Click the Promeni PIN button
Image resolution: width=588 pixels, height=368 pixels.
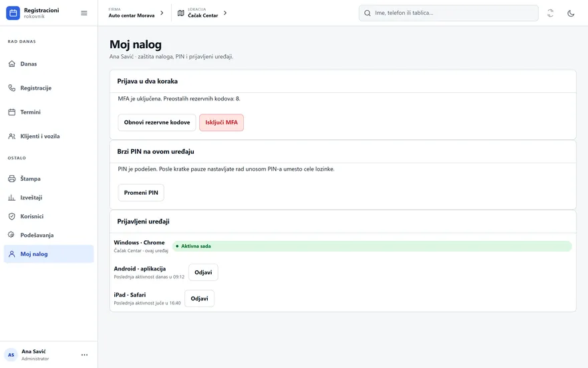click(141, 193)
